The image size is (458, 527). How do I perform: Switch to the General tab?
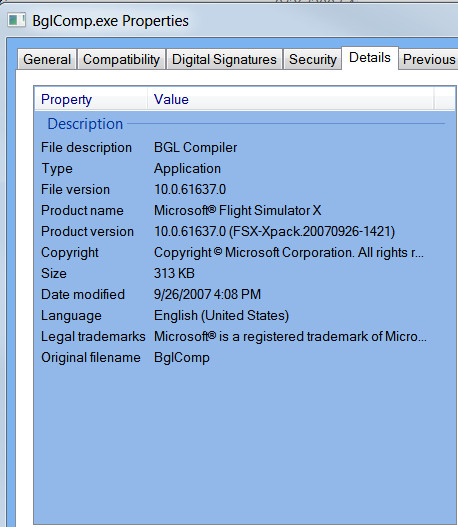(47, 59)
